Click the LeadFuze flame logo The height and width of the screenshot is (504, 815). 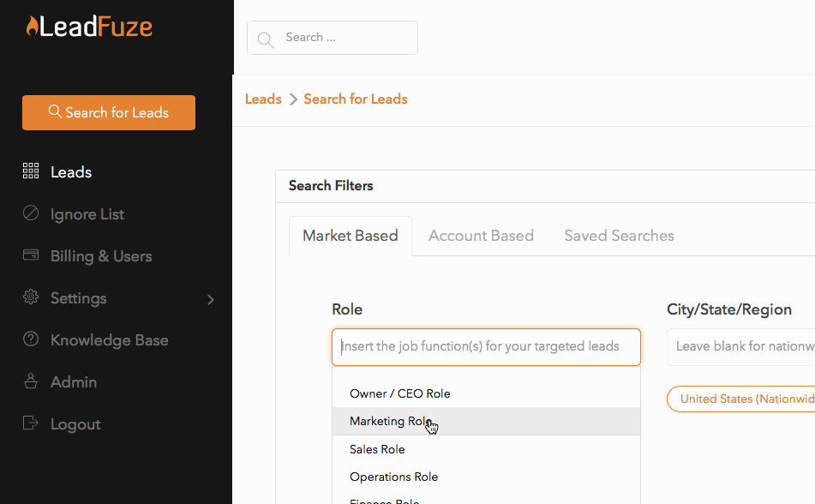pyautogui.click(x=89, y=27)
